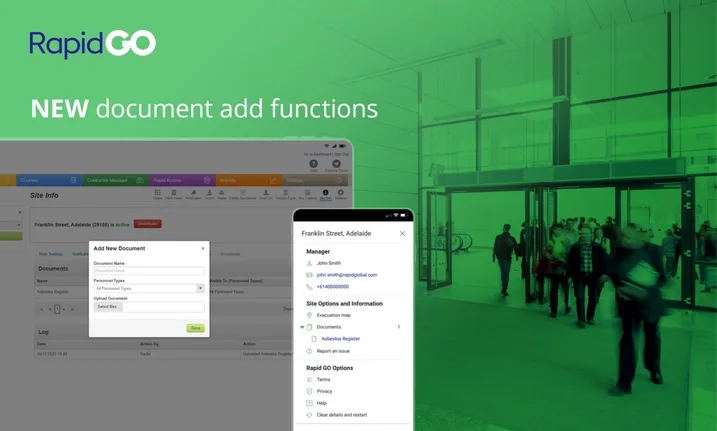
Task: Click the green Save button
Action: pyautogui.click(x=195, y=328)
